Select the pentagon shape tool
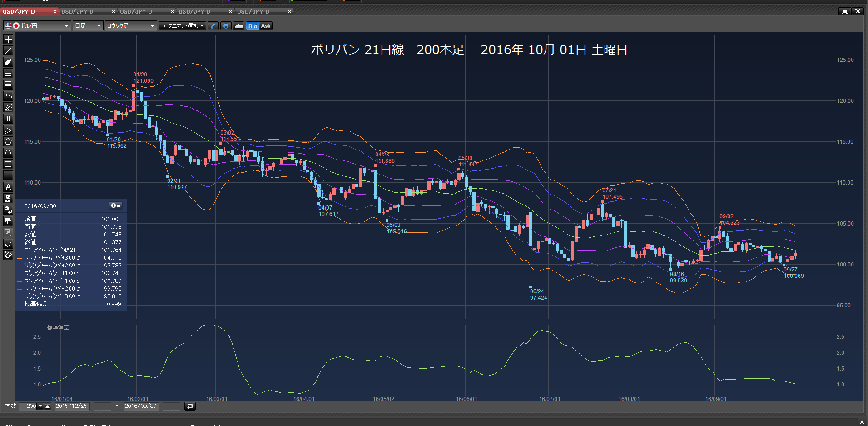This screenshot has height=426, width=868. (x=8, y=141)
